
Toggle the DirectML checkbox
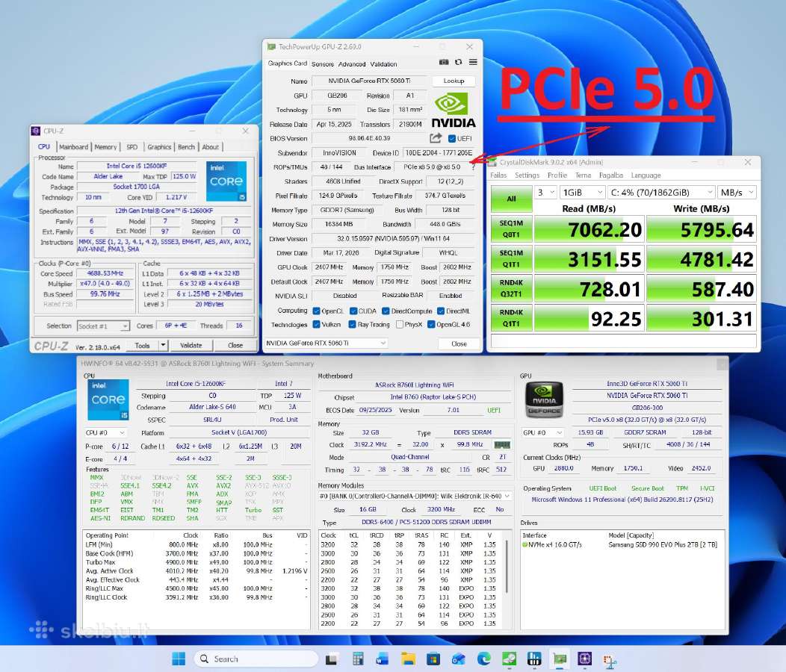(x=441, y=311)
